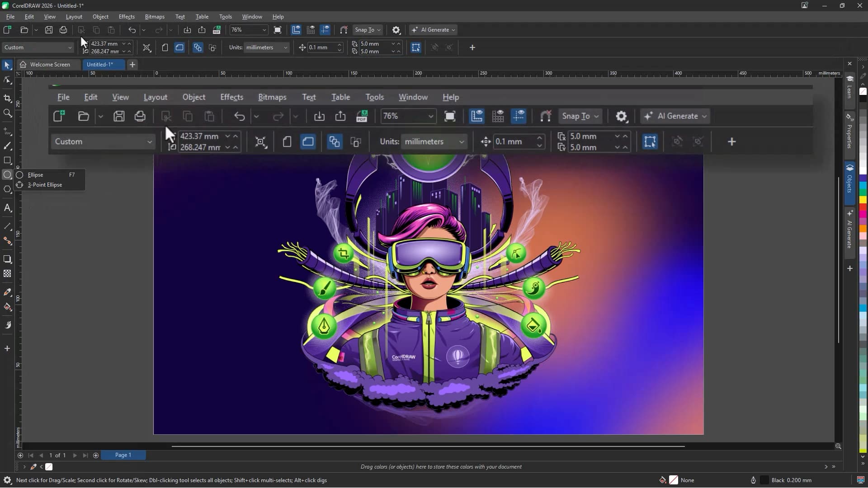The height and width of the screenshot is (488, 868).
Task: Choose the Transparency checkerboard tool
Action: pyautogui.click(x=7, y=273)
